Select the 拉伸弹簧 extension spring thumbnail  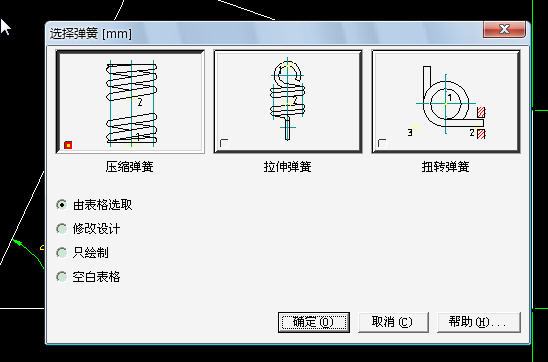click(288, 102)
